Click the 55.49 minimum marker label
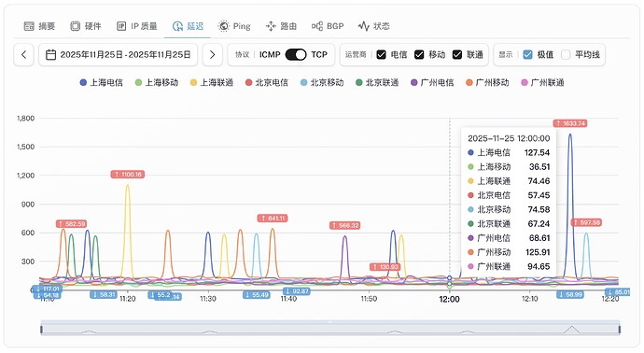The width and height of the screenshot is (644, 353). [x=257, y=295]
